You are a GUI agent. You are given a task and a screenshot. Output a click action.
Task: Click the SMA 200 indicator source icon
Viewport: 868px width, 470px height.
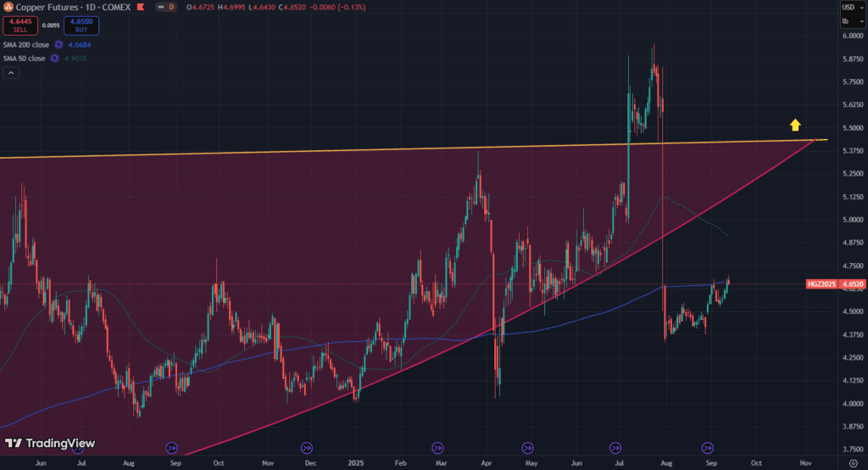click(58, 44)
